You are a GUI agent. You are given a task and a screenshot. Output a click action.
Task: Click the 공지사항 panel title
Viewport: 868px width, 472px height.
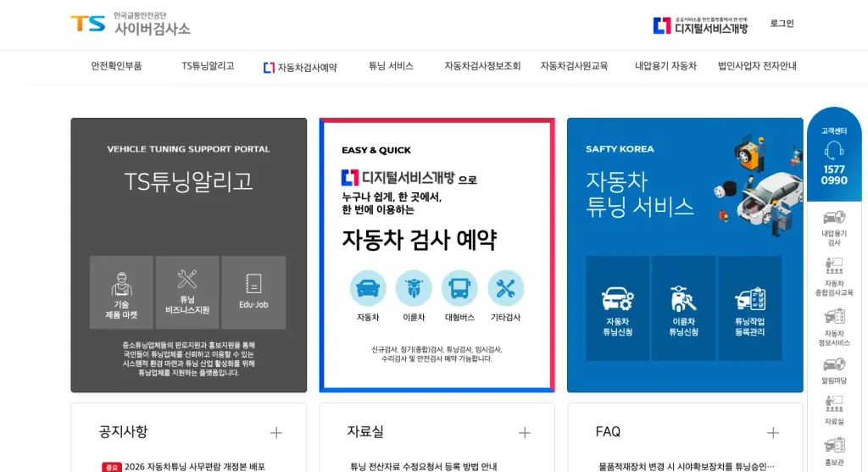[123, 431]
